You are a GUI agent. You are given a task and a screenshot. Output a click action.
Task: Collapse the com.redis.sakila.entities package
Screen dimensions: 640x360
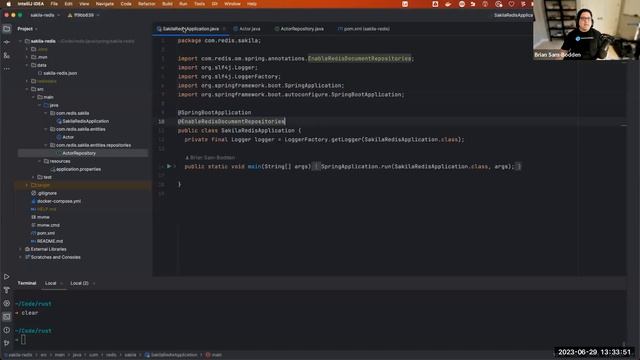(x=46, y=129)
